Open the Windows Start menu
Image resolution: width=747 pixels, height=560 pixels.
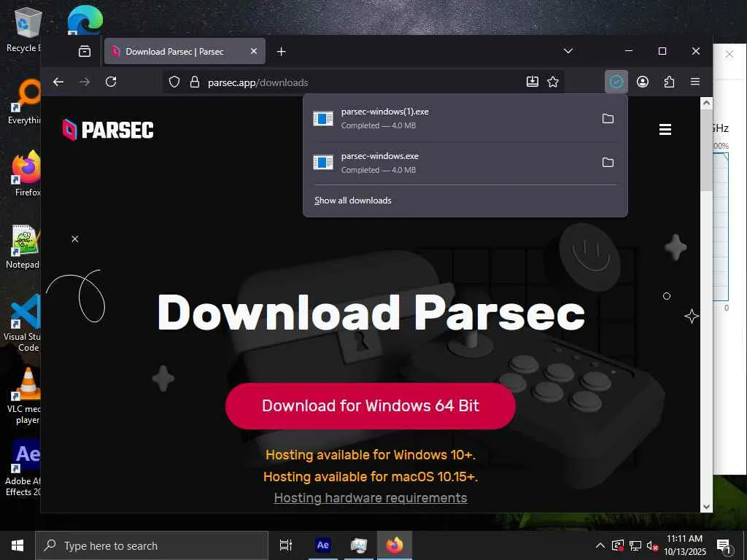click(18, 545)
